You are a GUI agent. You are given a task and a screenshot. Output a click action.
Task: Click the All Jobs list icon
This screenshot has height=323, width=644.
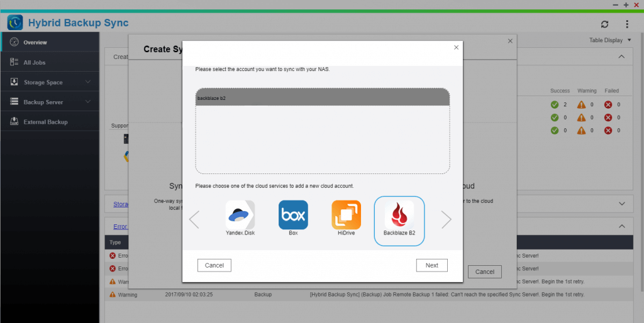(14, 62)
